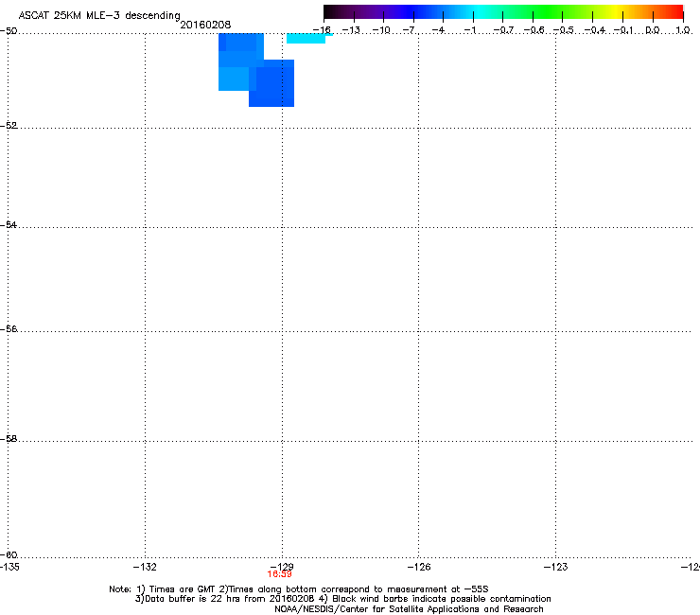The width and height of the screenshot is (700, 615).
Task: Click the colorbar tick label '-0.4'
Action: (595, 30)
